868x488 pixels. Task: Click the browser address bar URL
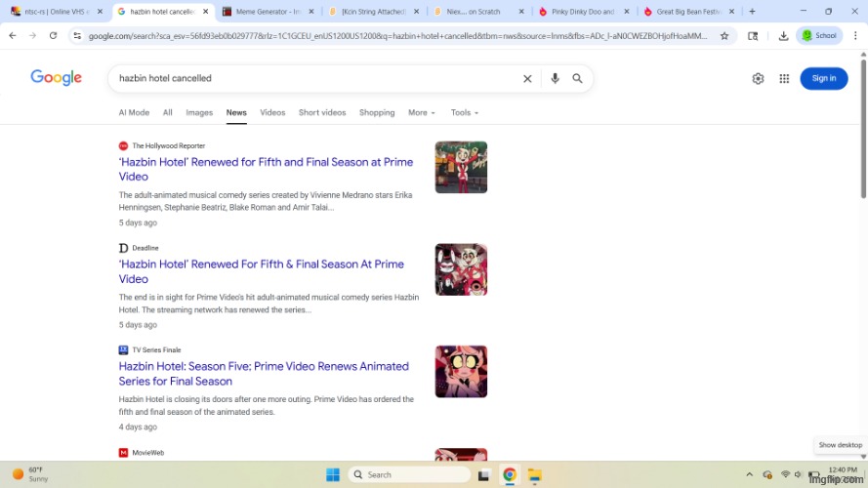[x=397, y=36]
